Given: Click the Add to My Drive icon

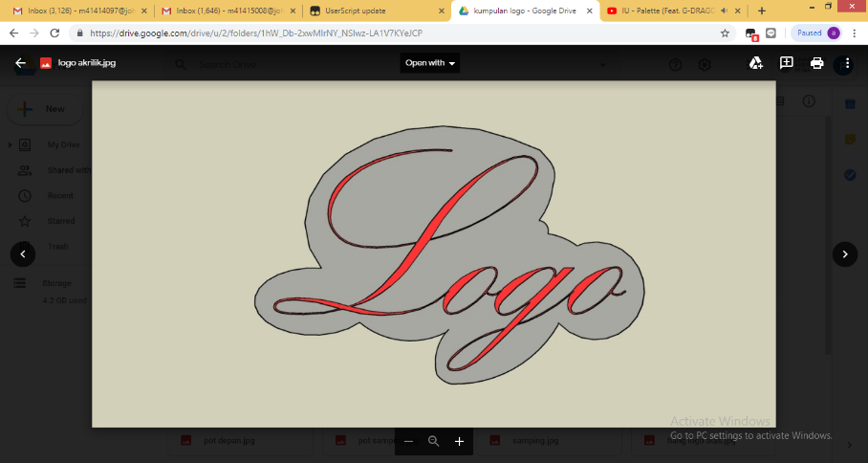Looking at the screenshot, I should [755, 63].
